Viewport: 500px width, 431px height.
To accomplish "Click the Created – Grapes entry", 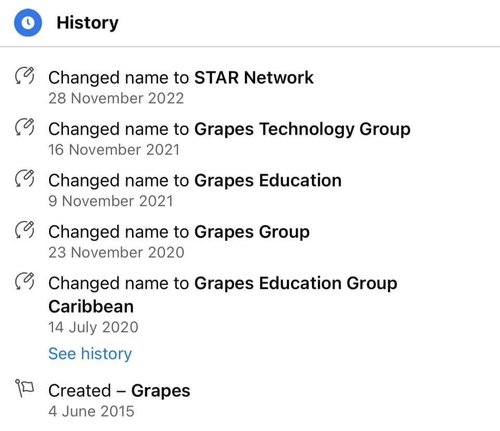I will 119,391.
